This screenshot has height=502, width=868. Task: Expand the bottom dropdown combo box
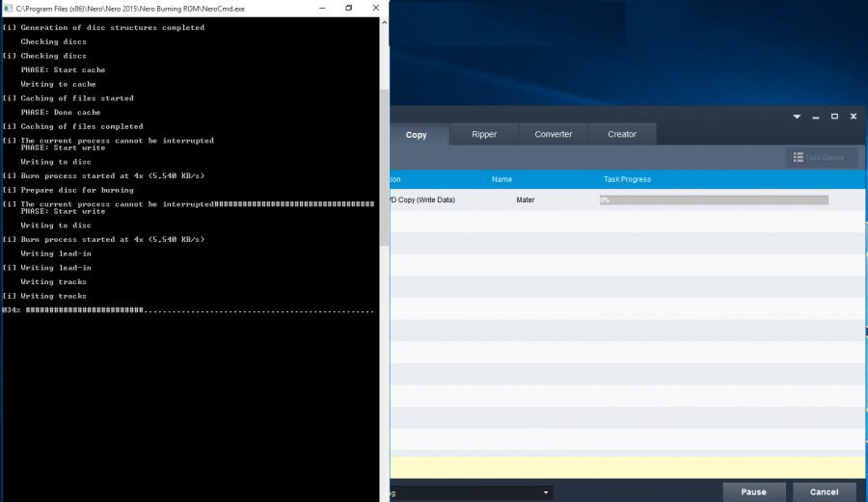click(x=547, y=492)
